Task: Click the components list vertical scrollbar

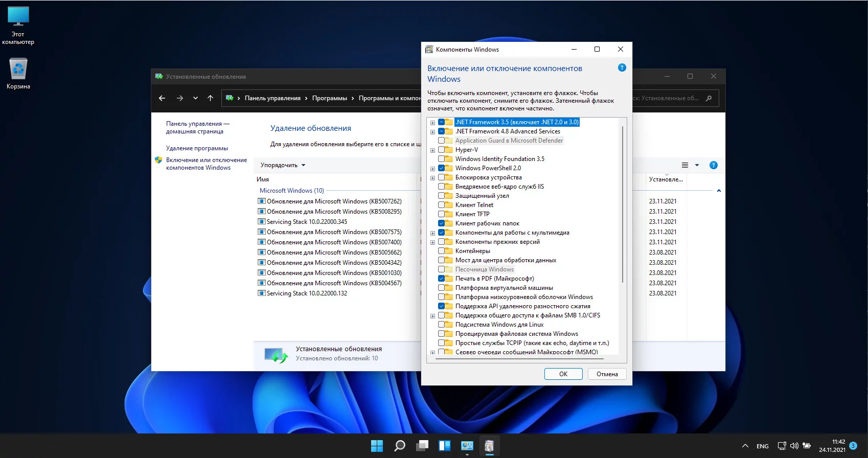Action: pyautogui.click(x=622, y=204)
